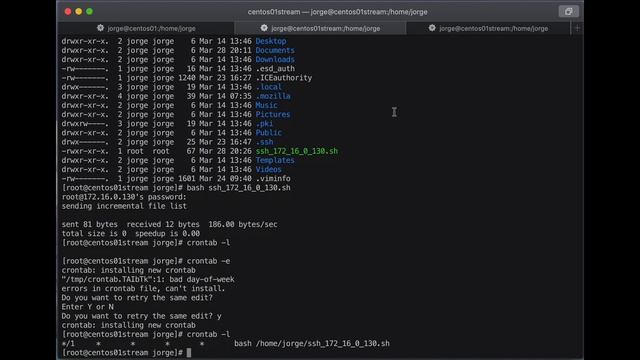Click the 'bash ssh_172_16_0_130.sh' command line
Screen dimensions: 640x360
[238, 188]
